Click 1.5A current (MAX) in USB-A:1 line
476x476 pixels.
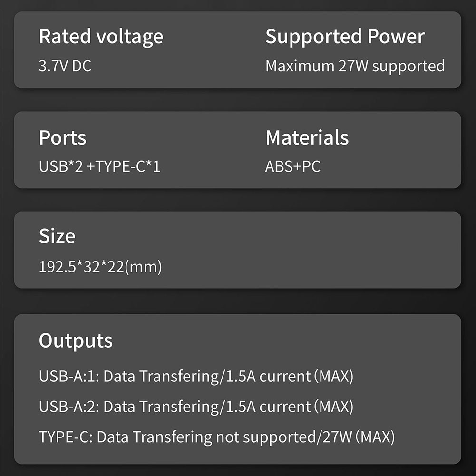tap(290, 377)
